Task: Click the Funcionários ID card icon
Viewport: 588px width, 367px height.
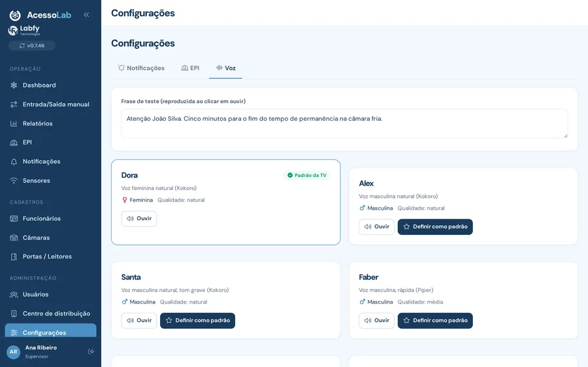Action: 14,219
